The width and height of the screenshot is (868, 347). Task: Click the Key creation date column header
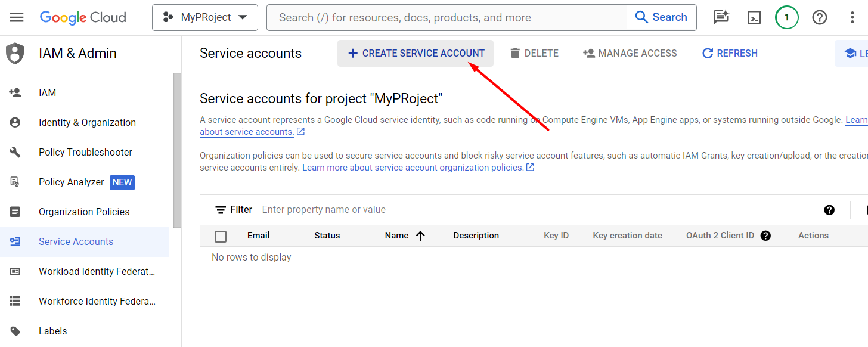pyautogui.click(x=627, y=236)
